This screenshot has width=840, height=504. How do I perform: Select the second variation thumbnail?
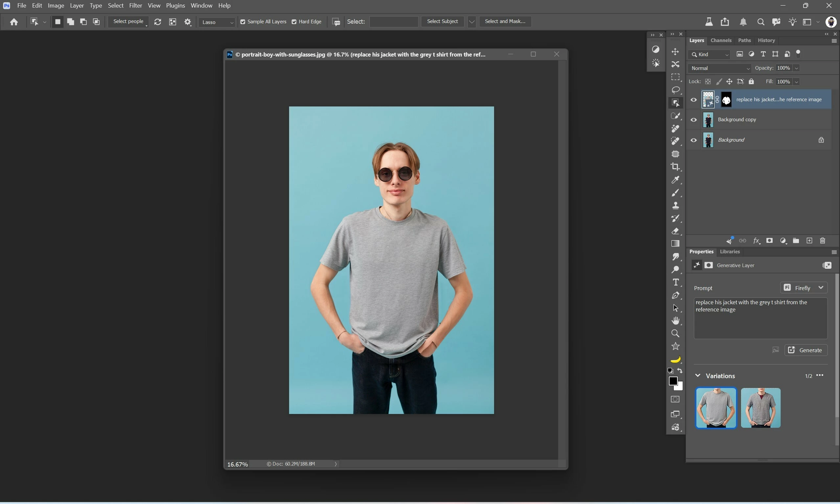761,408
